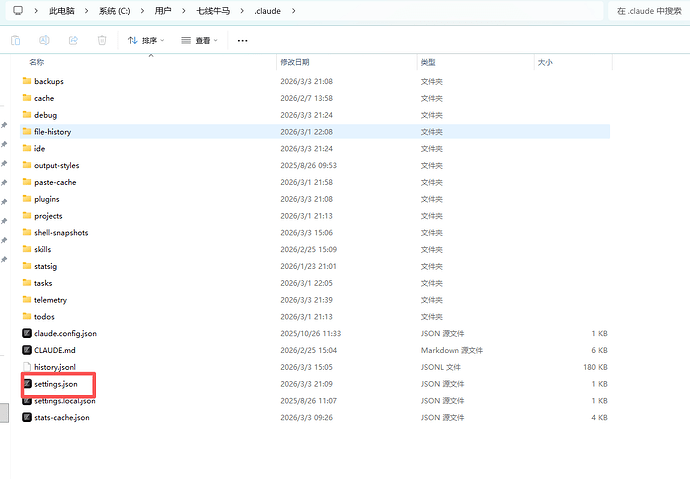
Task: Select the file-history folder icon
Action: (27, 131)
